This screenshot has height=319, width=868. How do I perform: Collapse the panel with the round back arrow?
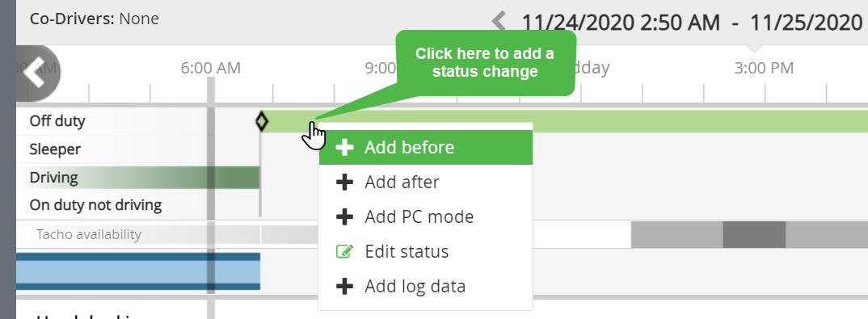(36, 73)
